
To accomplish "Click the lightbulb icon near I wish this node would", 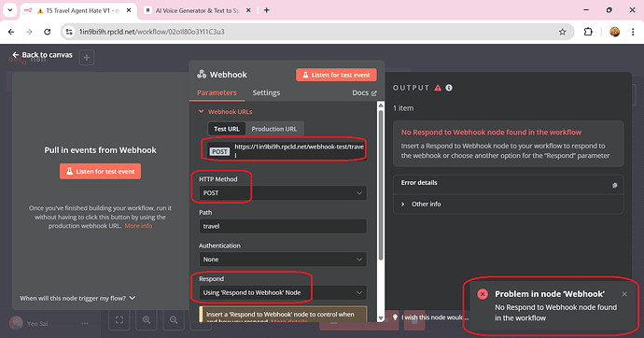I will pos(395,317).
